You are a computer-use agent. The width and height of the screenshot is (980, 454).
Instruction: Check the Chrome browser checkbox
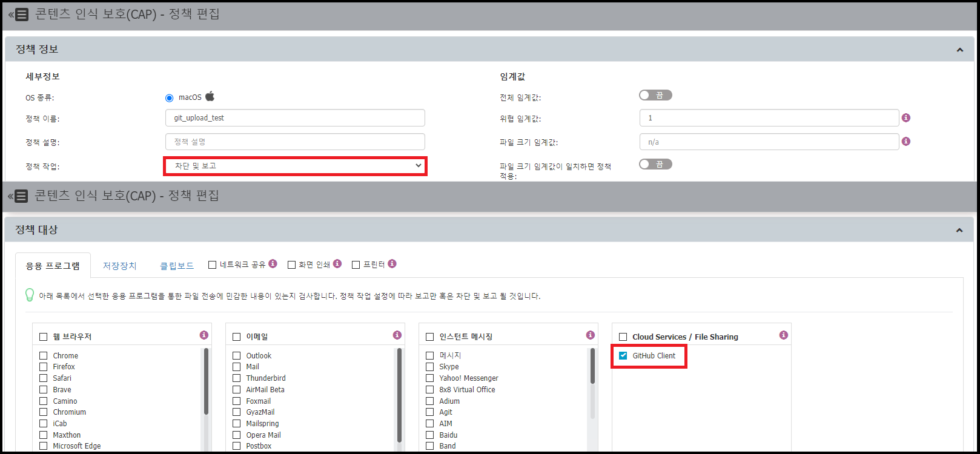(44, 356)
